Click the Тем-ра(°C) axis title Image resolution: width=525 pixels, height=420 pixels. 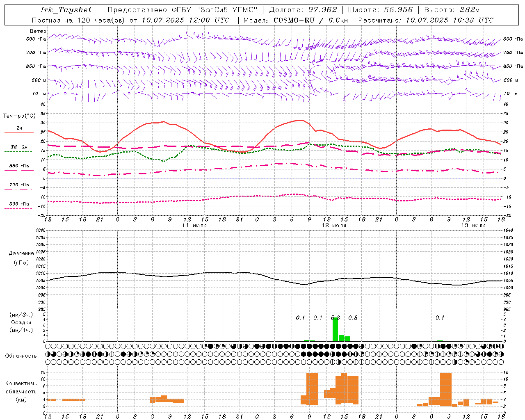[19, 116]
